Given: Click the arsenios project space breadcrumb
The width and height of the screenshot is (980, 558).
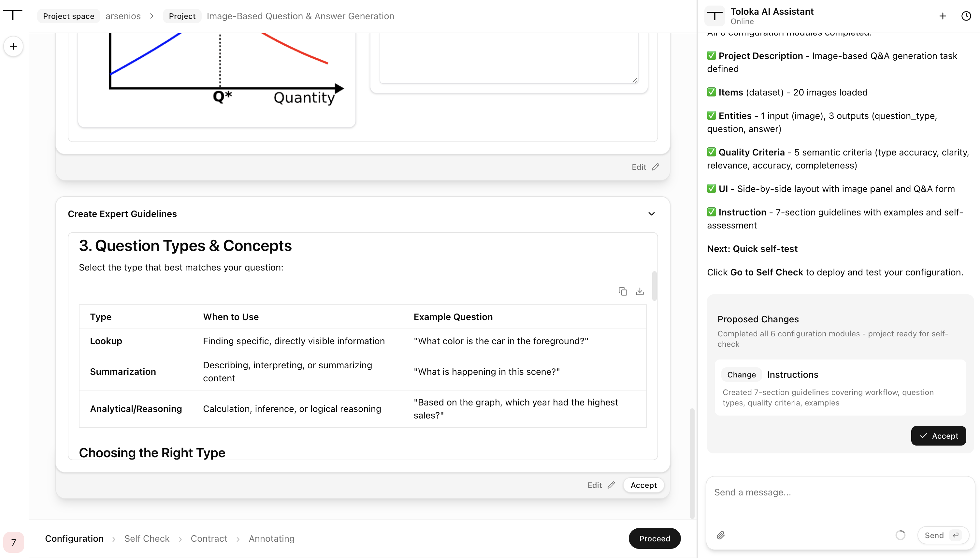Looking at the screenshot, I should tap(123, 16).
